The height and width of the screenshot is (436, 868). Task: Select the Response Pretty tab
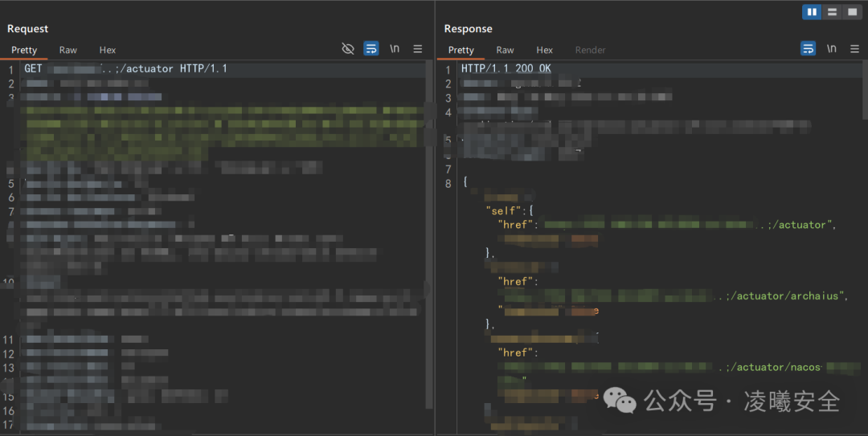pyautogui.click(x=461, y=50)
